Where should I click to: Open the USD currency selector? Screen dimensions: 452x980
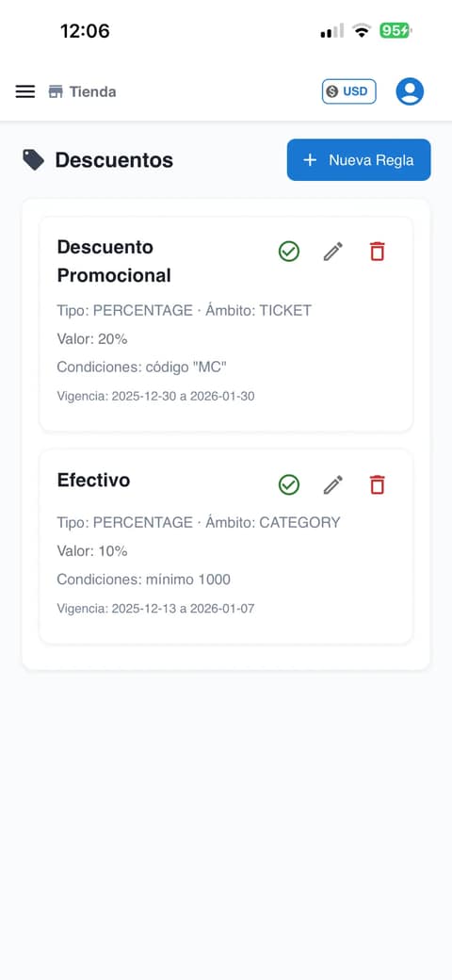click(x=349, y=91)
